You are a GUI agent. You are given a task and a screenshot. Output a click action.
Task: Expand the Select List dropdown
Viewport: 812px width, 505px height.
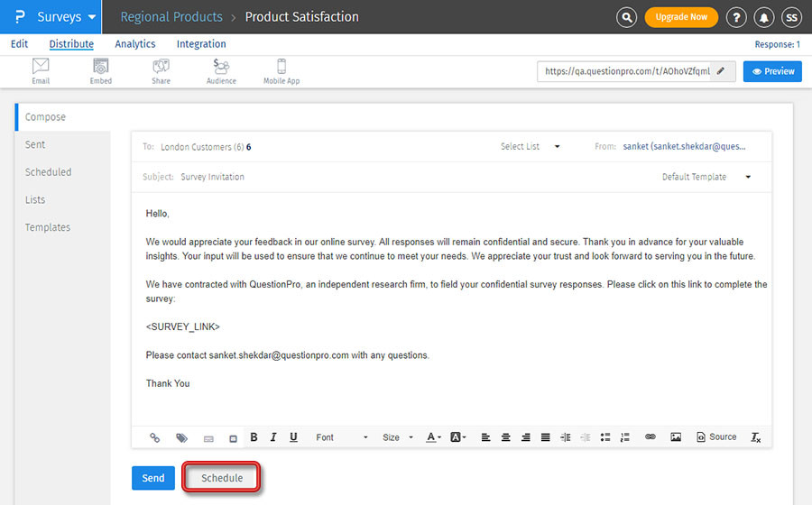coord(531,146)
